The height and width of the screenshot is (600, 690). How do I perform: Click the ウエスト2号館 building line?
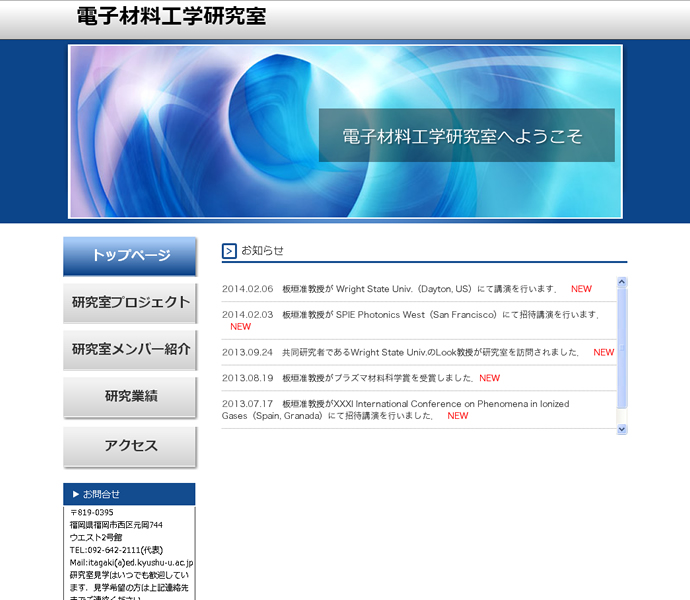pos(96,537)
